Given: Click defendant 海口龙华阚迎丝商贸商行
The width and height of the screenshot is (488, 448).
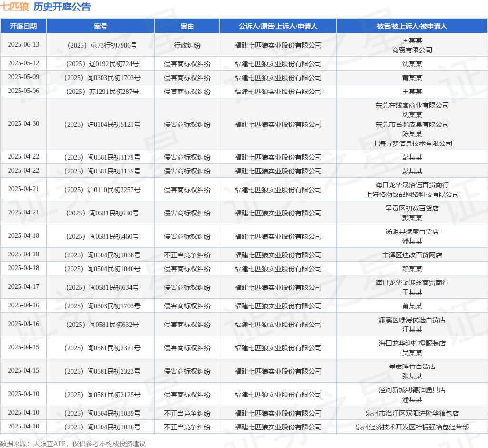Looking at the screenshot, I should pos(412,283).
